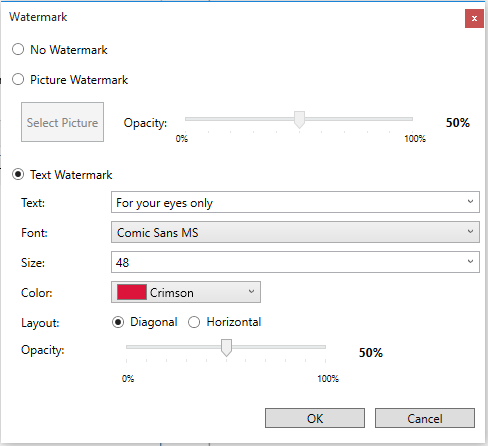Dismiss the dialog with Cancel
488x446 pixels.
point(425,418)
